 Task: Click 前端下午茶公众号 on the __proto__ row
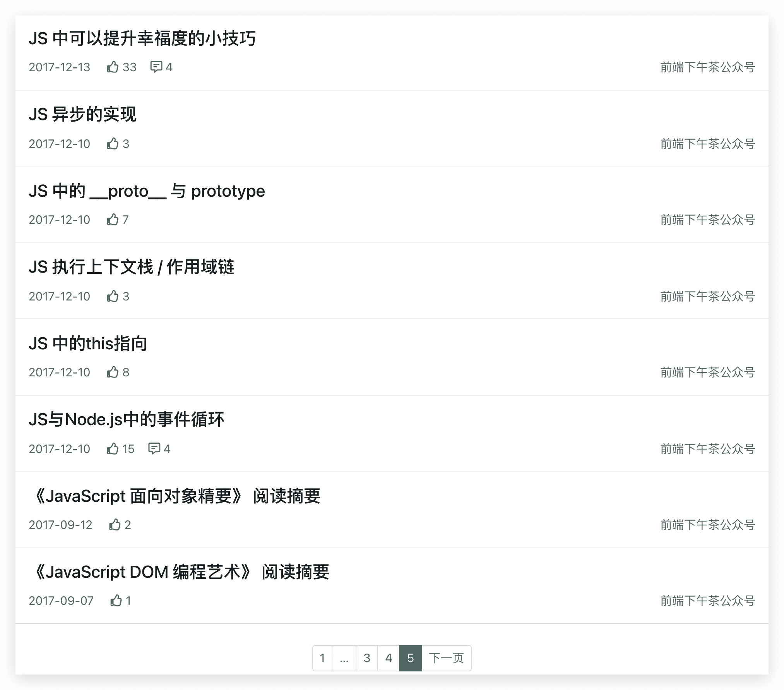708,220
